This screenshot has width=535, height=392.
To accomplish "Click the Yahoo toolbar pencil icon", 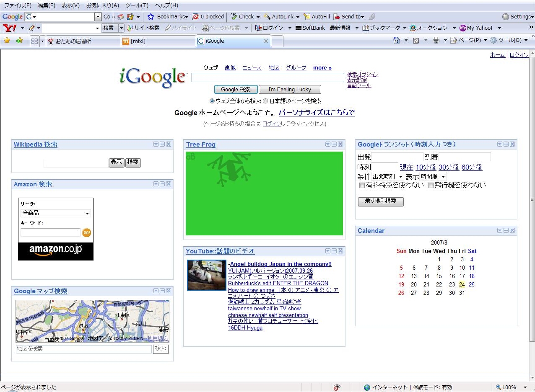I will tap(32, 28).
